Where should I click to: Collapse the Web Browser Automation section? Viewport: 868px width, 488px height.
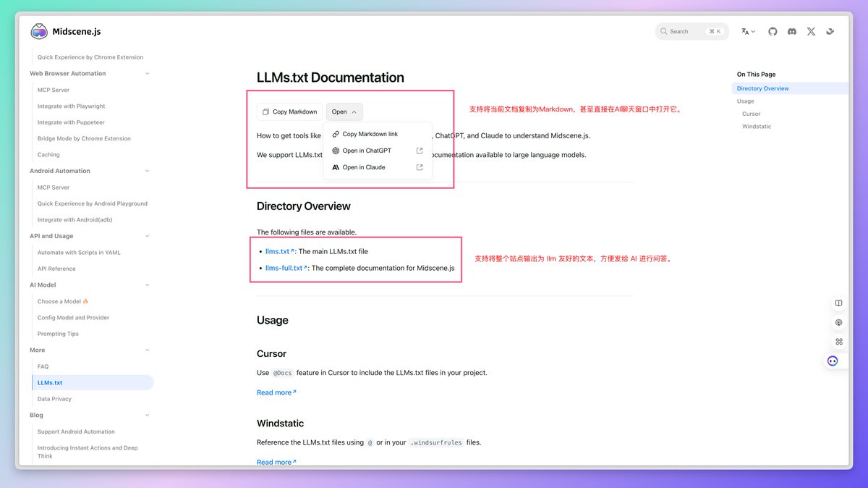(148, 73)
